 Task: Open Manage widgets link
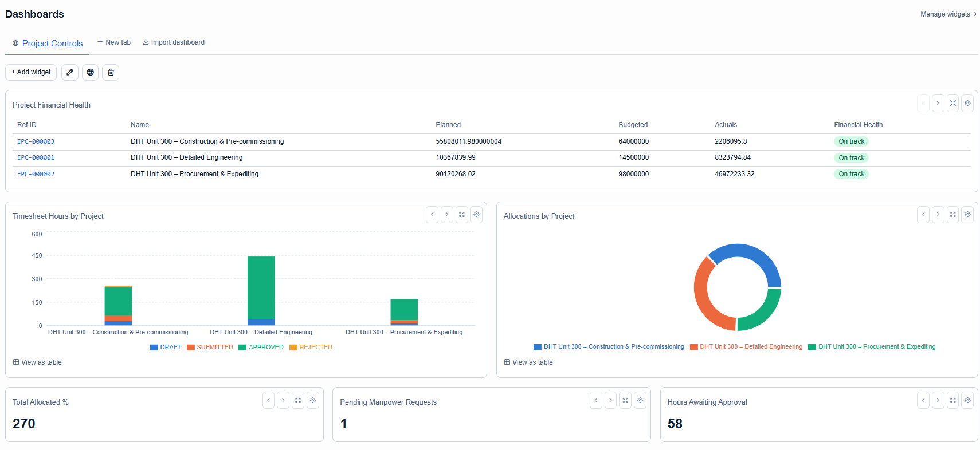(948, 14)
